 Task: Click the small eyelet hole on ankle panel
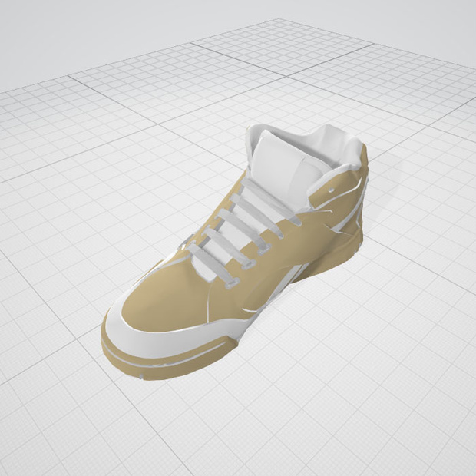coord(331,190)
